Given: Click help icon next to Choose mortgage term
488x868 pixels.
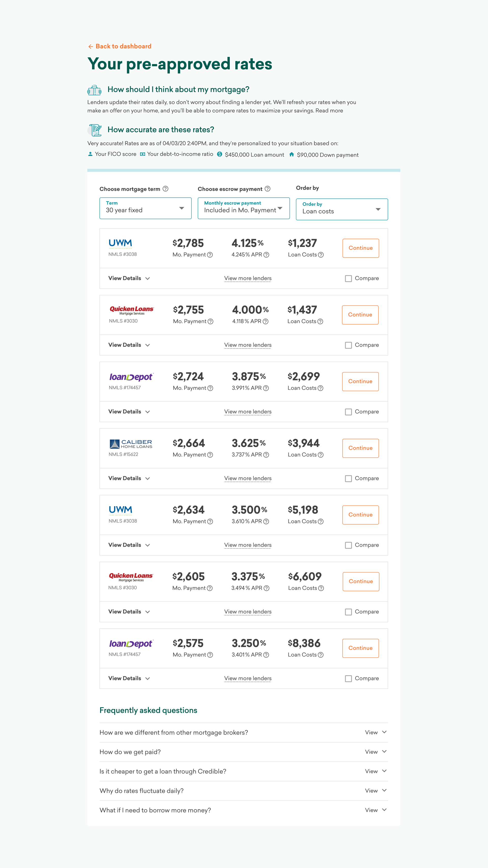Looking at the screenshot, I should pos(165,189).
